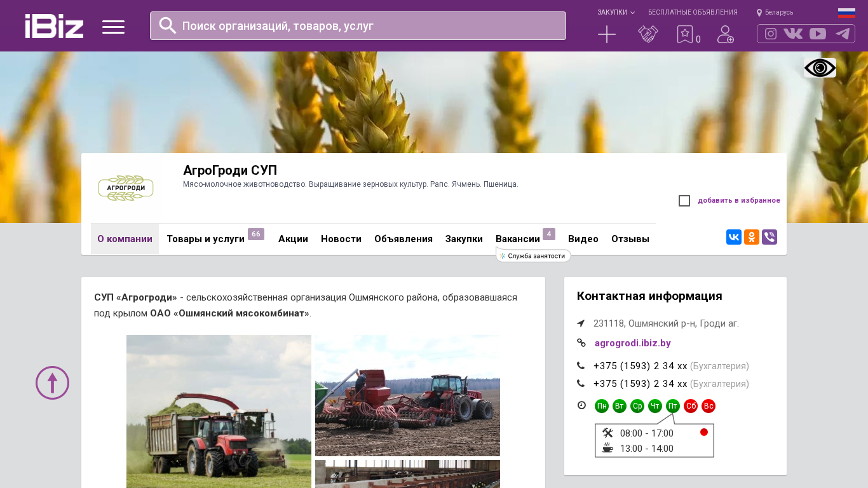Click the Belarus location pin icon
Screen dimensions: 868x488
(x=759, y=12)
